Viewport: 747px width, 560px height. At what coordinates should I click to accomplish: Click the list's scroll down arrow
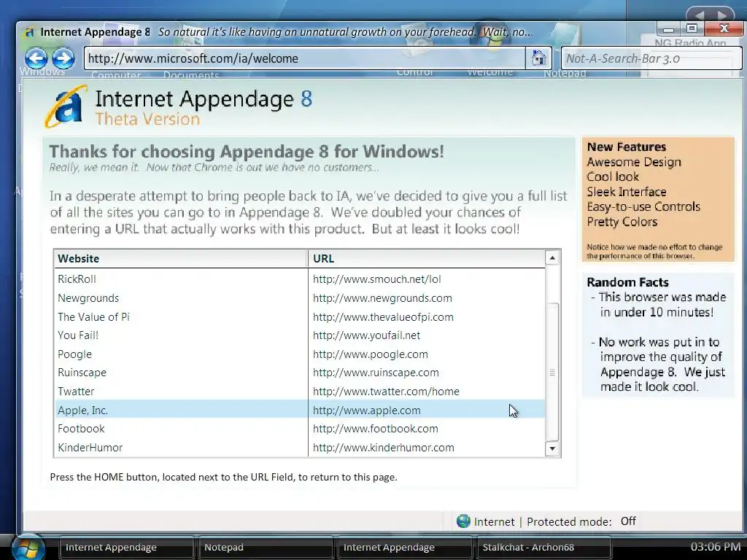pyautogui.click(x=552, y=448)
